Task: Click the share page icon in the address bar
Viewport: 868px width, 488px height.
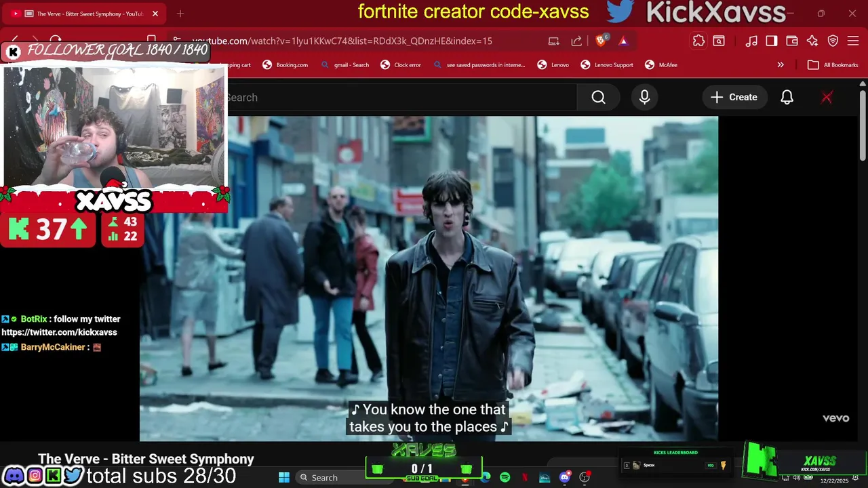Action: 576,41
